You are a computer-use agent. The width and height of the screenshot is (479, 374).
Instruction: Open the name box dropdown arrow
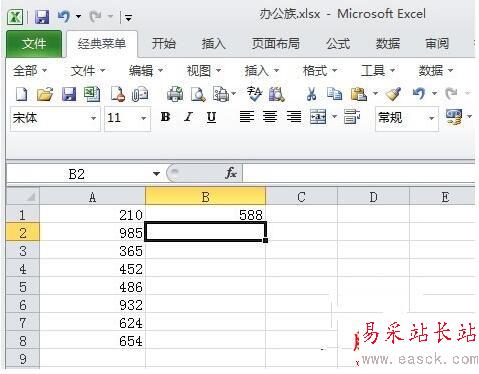point(156,174)
